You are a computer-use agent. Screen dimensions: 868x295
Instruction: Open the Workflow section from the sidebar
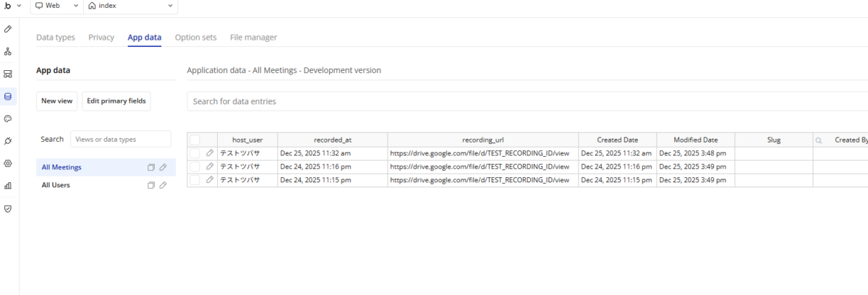(x=8, y=51)
